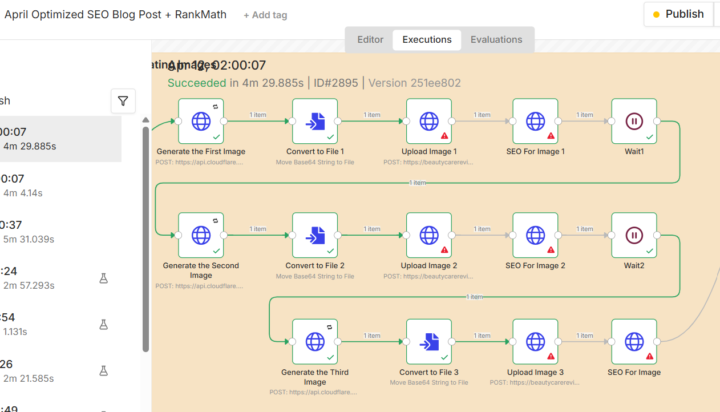This screenshot has width=720, height=412.
Task: Select the Upload Image 2 node
Action: click(x=428, y=235)
